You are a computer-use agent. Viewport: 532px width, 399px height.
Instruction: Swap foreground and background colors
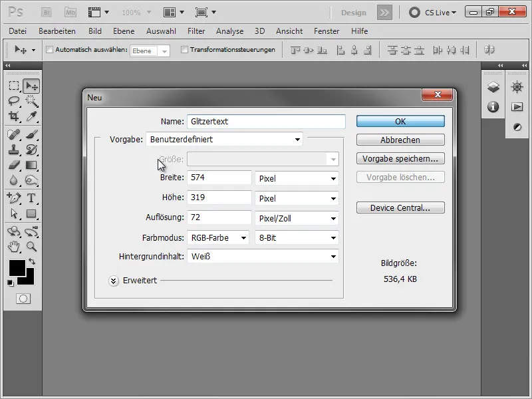pos(32,261)
